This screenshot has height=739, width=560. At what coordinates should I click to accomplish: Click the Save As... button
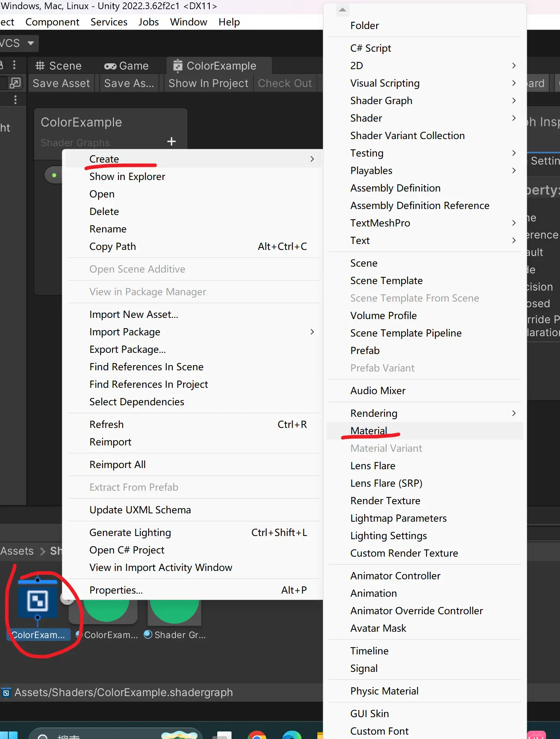point(129,83)
